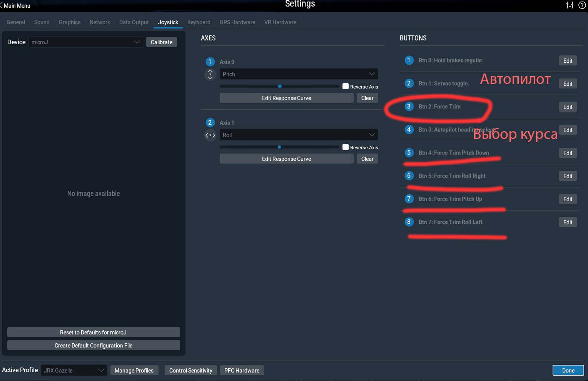
Task: Switch to the Graphics tab
Action: point(70,22)
